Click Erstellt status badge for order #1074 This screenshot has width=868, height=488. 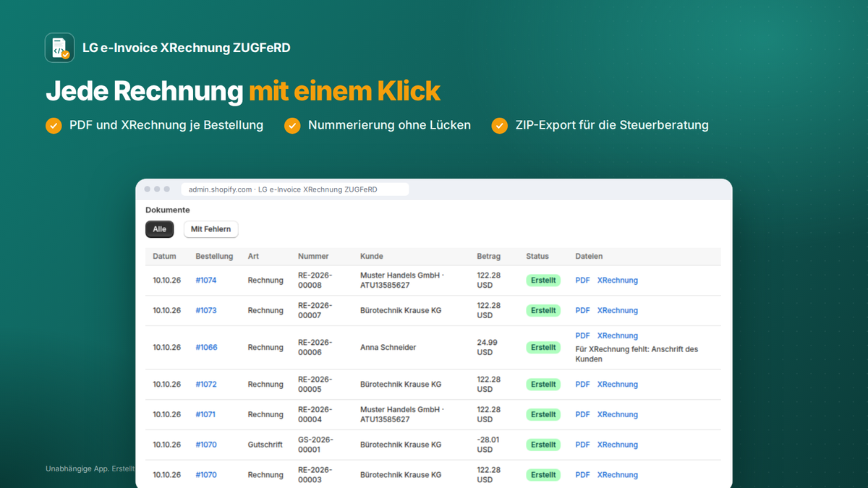(x=543, y=281)
